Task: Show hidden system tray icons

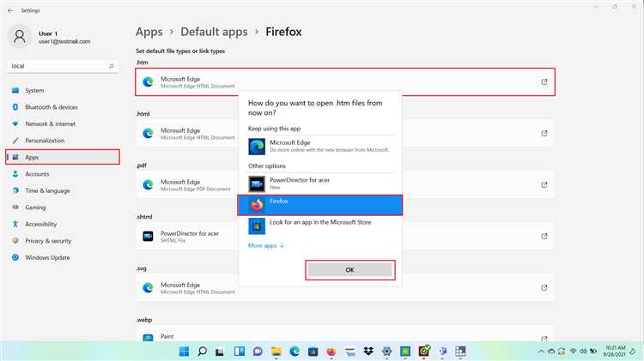Action: pos(541,352)
